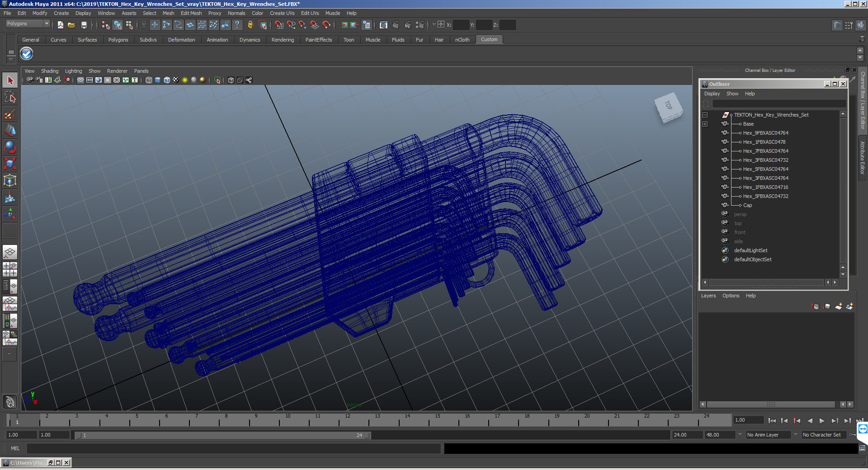Select defaultLightSet in the Outliner
This screenshot has width=868, height=470.
click(x=750, y=250)
